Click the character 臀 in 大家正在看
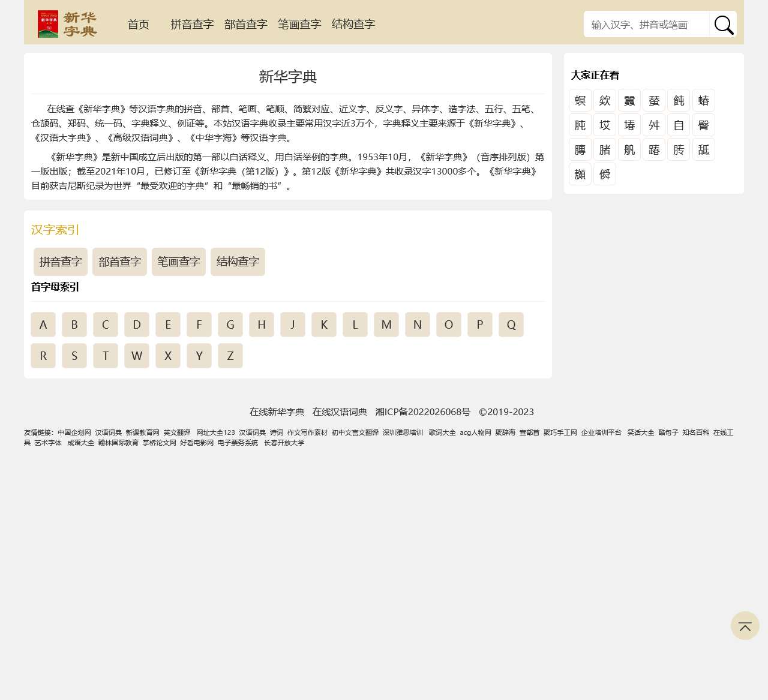The height and width of the screenshot is (700, 768). 703,125
